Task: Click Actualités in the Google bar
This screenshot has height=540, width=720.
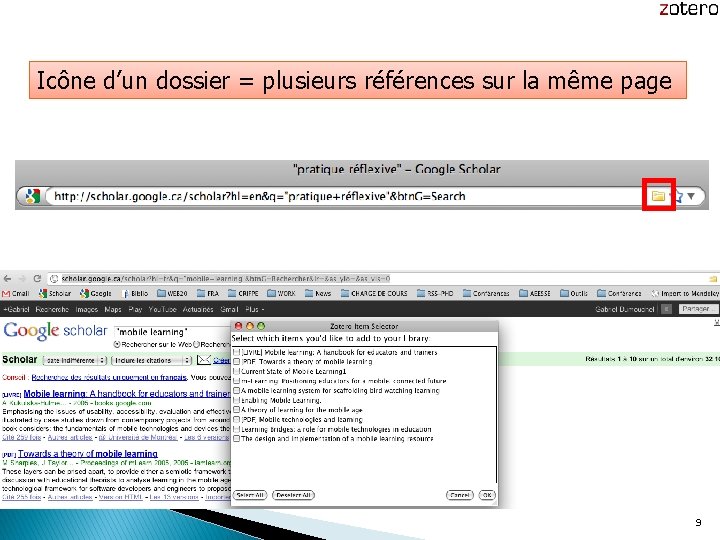Action: (x=198, y=309)
